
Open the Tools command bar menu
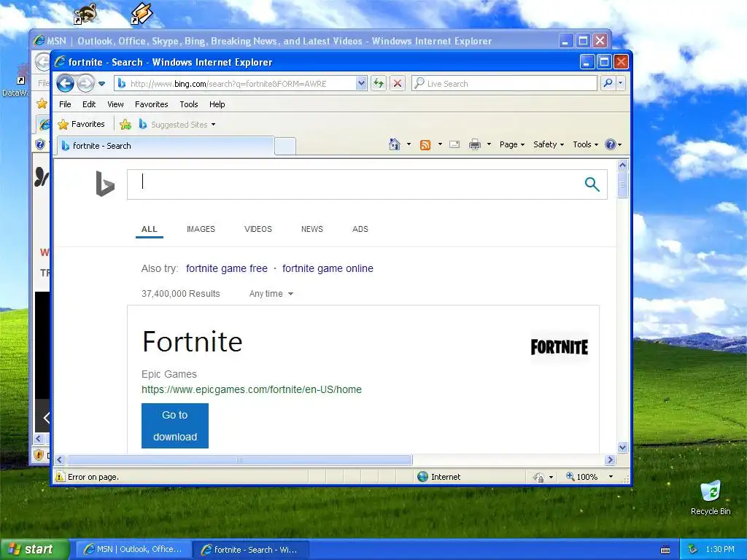click(x=585, y=144)
